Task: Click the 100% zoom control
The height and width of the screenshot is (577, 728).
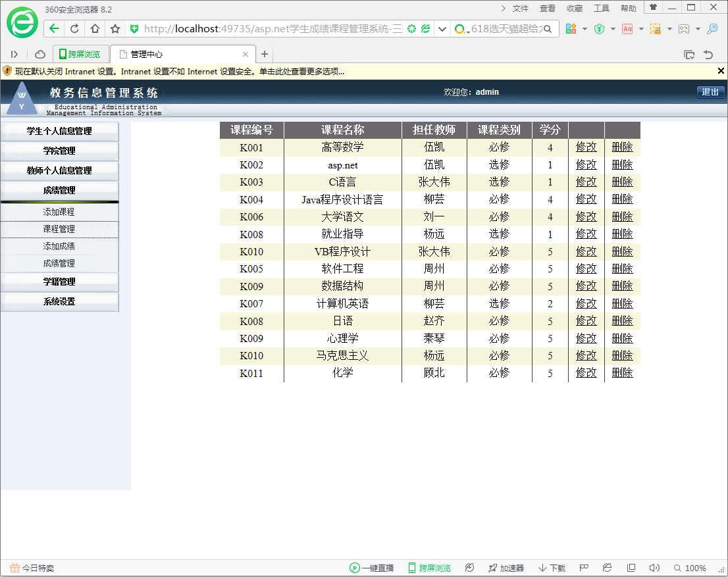Action: [x=690, y=568]
